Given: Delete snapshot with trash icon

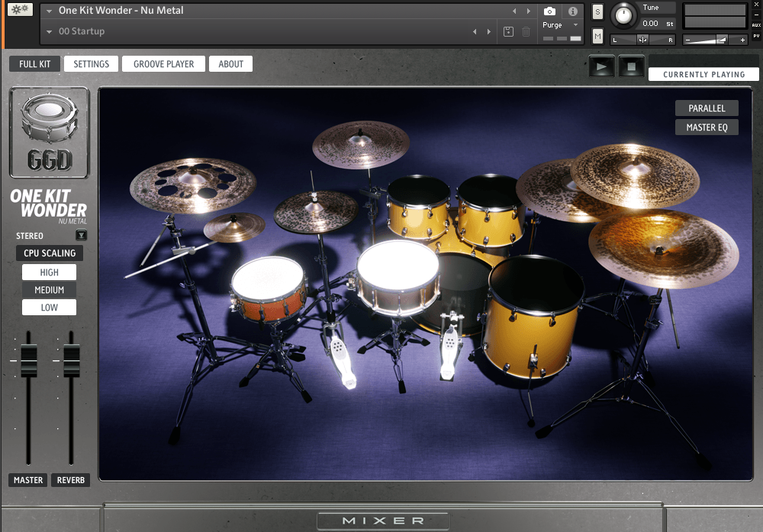Looking at the screenshot, I should pos(526,31).
